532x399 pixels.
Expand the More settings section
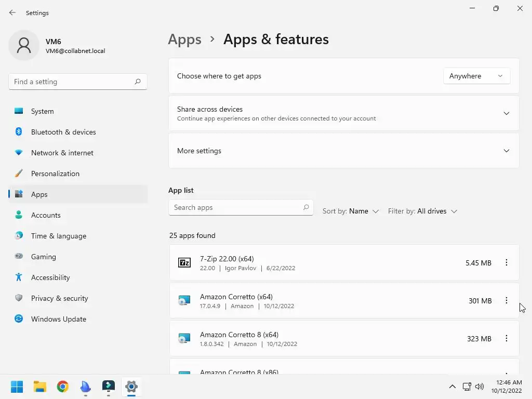point(506,151)
